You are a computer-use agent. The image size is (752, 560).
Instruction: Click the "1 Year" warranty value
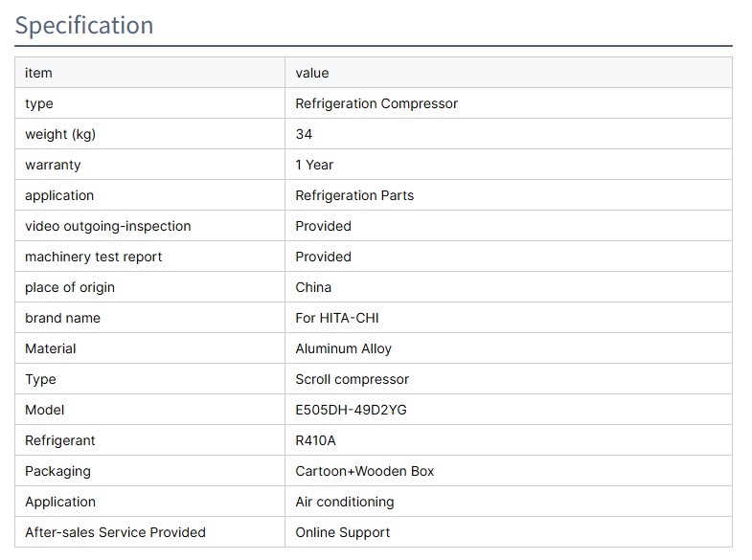coord(314,165)
